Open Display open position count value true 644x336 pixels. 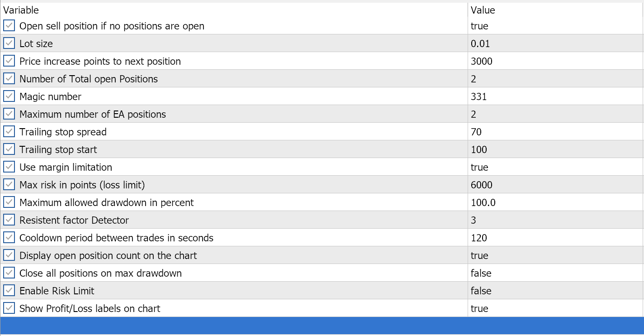[479, 255]
